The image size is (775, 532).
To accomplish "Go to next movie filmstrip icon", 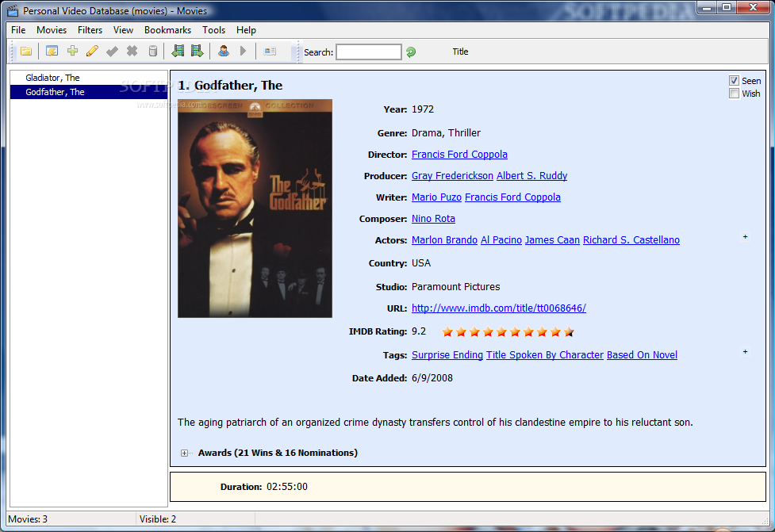I will [198, 51].
